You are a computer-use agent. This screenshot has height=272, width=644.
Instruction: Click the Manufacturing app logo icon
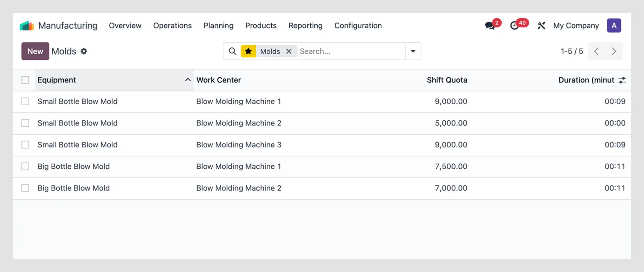click(27, 25)
